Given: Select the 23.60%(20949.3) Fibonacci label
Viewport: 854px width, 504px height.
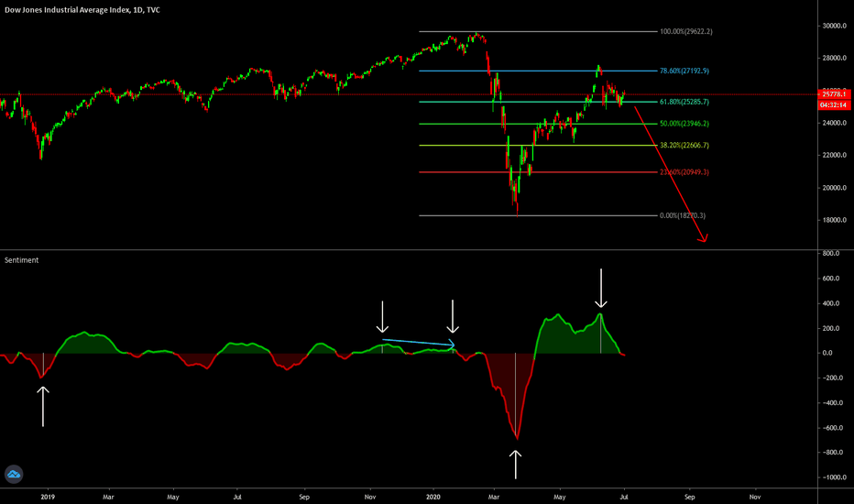Looking at the screenshot, I should click(684, 172).
